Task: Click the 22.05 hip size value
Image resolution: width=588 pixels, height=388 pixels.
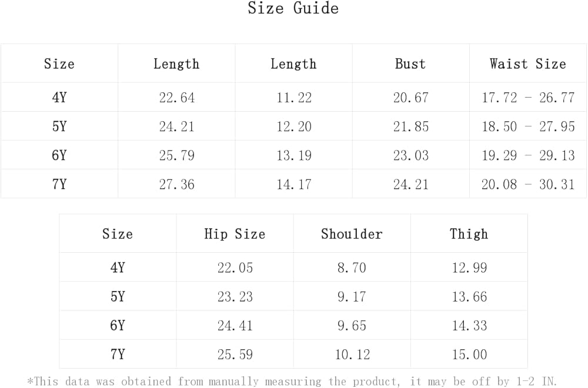Action: pos(235,267)
